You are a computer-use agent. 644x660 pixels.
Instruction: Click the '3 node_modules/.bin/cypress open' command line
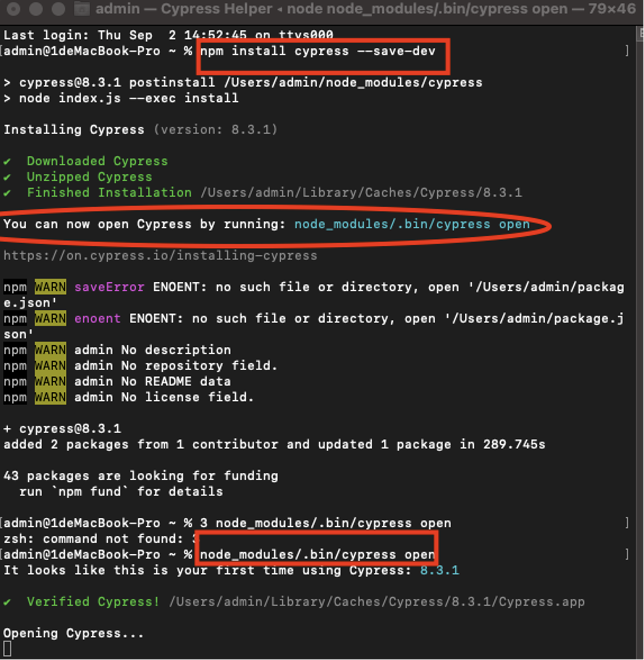325,523
